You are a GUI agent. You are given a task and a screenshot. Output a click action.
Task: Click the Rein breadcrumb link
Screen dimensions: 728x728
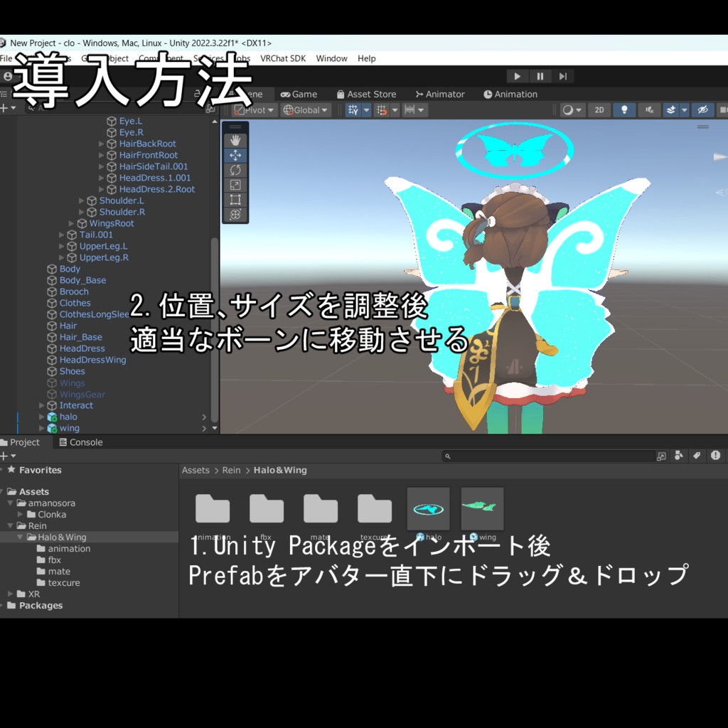pos(231,471)
